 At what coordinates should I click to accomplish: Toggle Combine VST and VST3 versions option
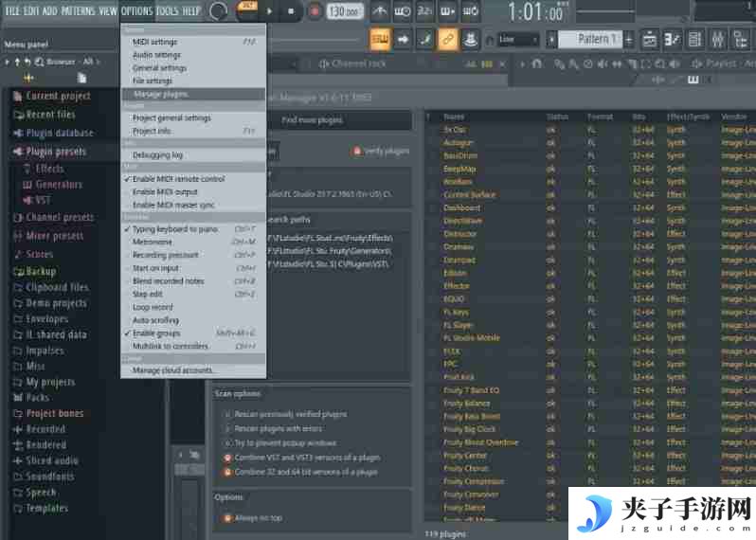click(x=302, y=458)
